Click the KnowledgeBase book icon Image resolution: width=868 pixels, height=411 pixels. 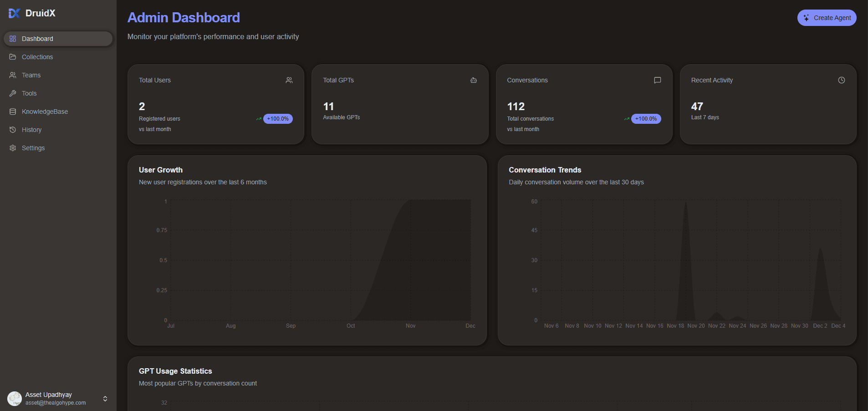point(13,112)
